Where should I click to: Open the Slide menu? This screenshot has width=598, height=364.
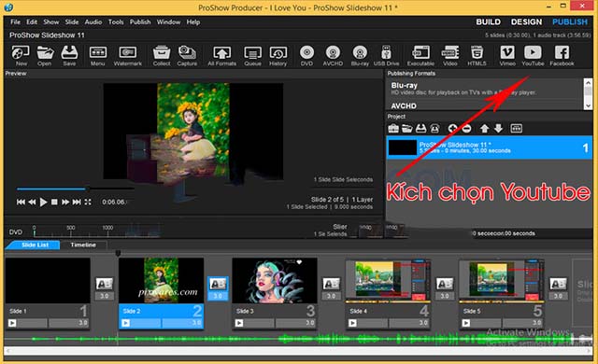tap(72, 22)
